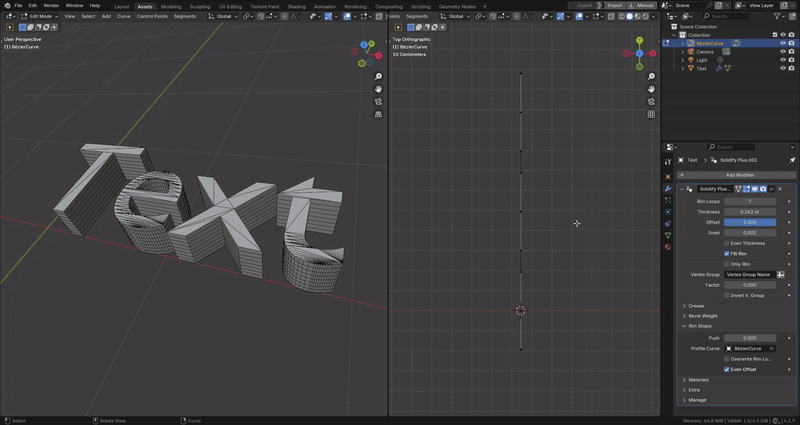This screenshot has width=800, height=425.
Task: Click the hand pan icon in right viewport
Action: coord(651,89)
